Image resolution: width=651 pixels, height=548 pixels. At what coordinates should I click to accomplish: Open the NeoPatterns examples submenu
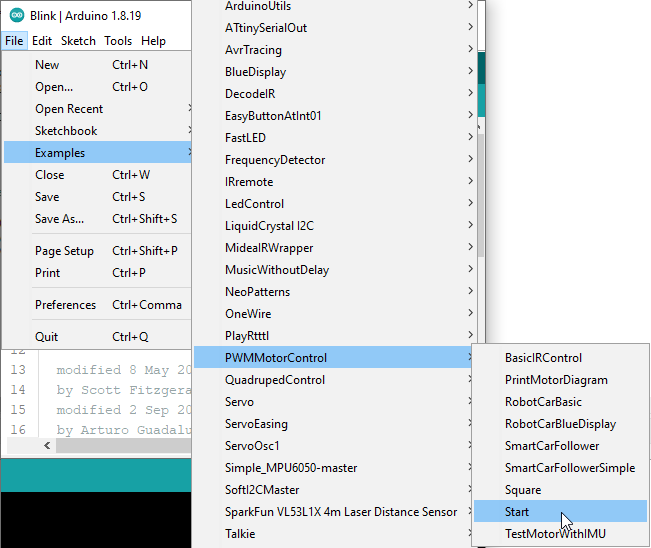[x=335, y=292]
